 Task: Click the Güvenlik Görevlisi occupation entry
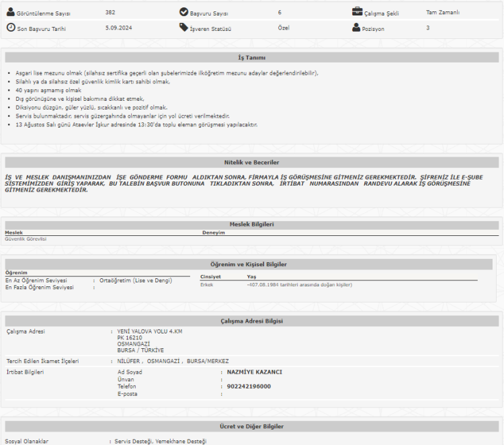pyautogui.click(x=26, y=239)
